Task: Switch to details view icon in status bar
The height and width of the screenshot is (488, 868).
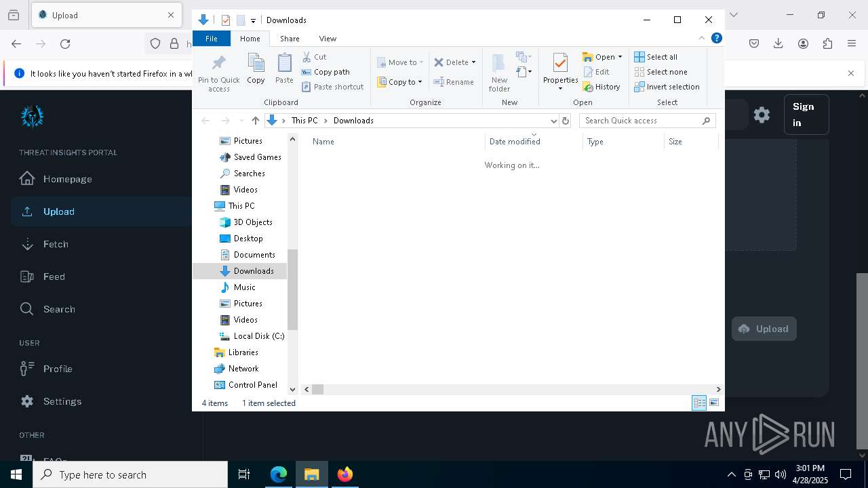Action: [x=699, y=403]
